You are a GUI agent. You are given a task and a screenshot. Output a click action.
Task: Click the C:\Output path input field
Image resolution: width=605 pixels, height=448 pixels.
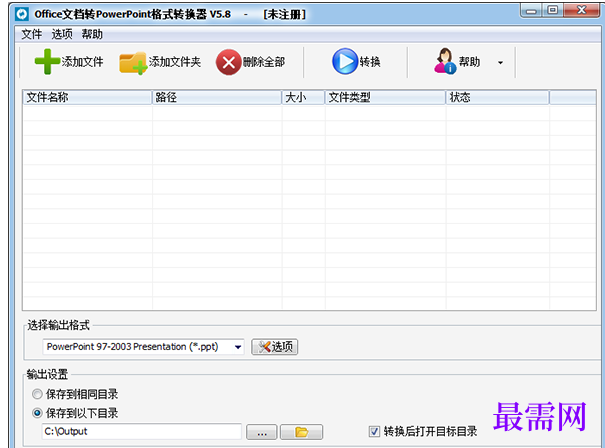click(142, 431)
